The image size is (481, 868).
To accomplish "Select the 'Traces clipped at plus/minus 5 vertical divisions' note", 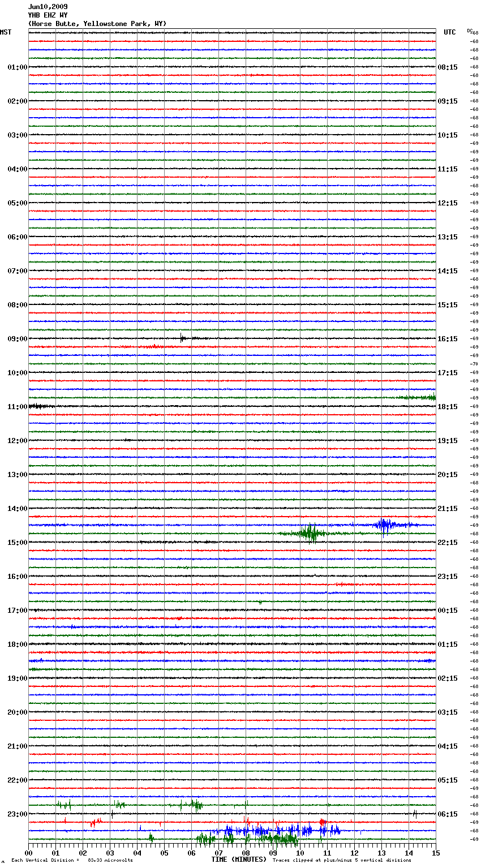I will click(x=342, y=861).
